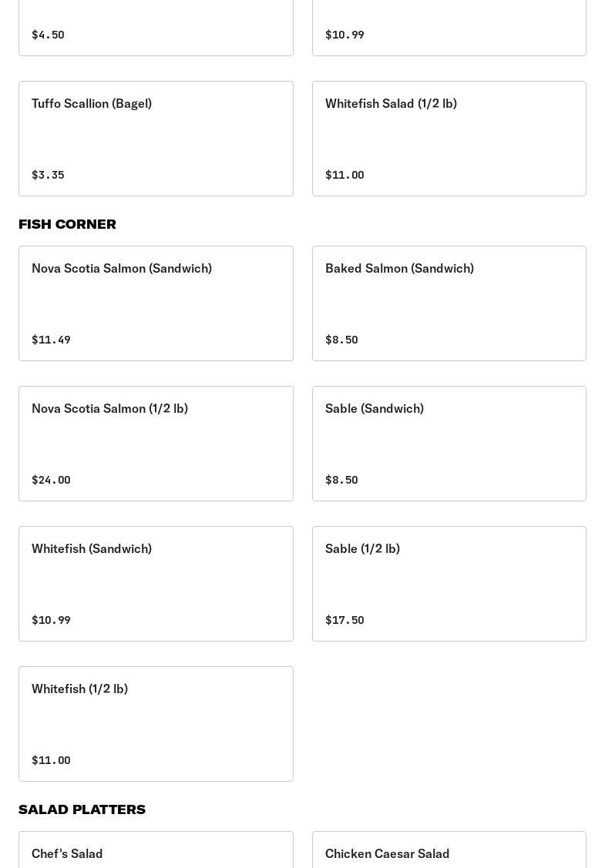Click the $17.50 price on Sable
Screen dimensions: 605x868
pos(345,620)
